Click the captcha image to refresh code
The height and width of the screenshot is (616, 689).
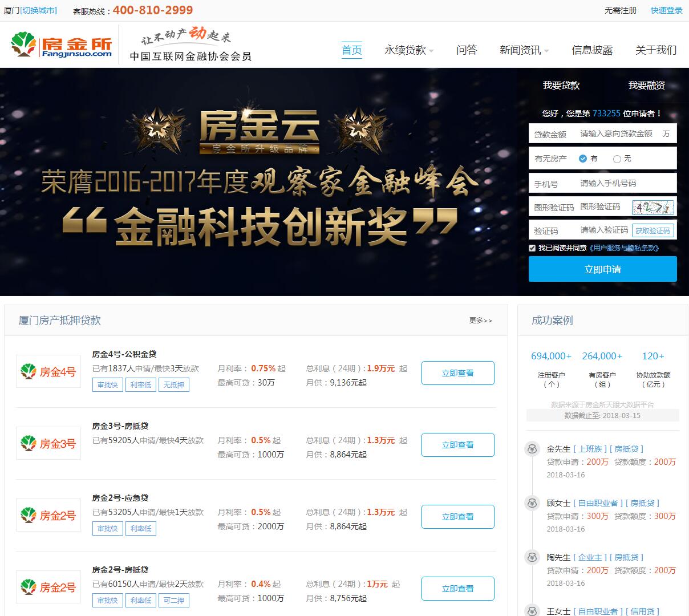[653, 207]
